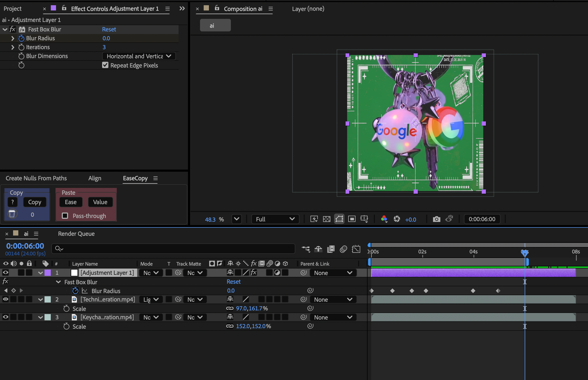Open Blur Dimensions dropdown
Screen dimensions: 588x380
139,56
